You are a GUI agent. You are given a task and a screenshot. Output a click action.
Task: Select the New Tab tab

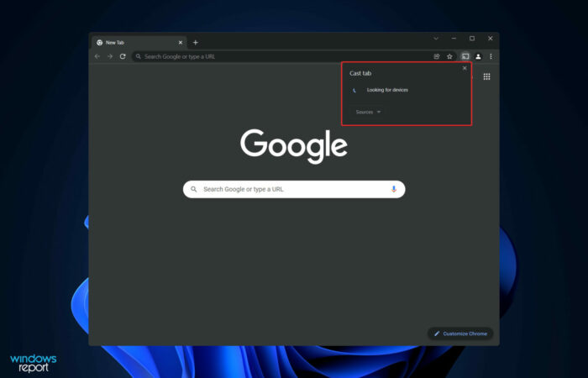coord(139,43)
